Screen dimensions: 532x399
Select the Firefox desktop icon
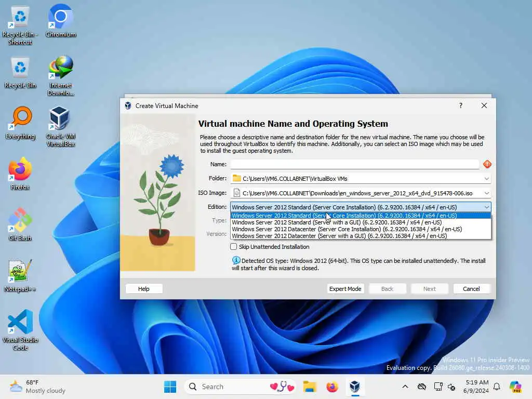click(20, 174)
